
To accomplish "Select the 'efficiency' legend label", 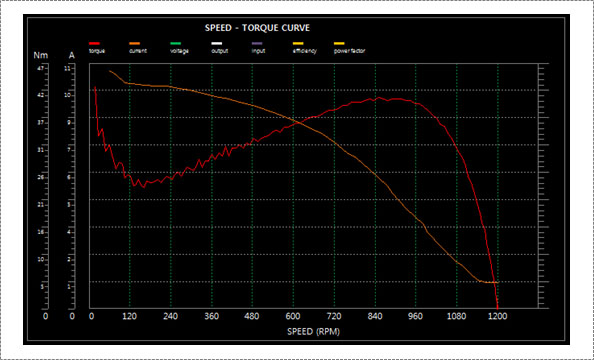I will pyautogui.click(x=305, y=51).
